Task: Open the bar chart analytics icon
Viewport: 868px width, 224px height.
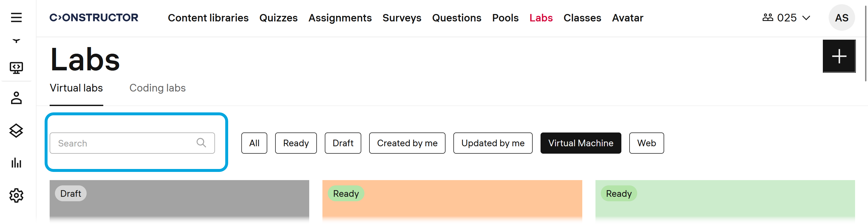Action: [16, 163]
